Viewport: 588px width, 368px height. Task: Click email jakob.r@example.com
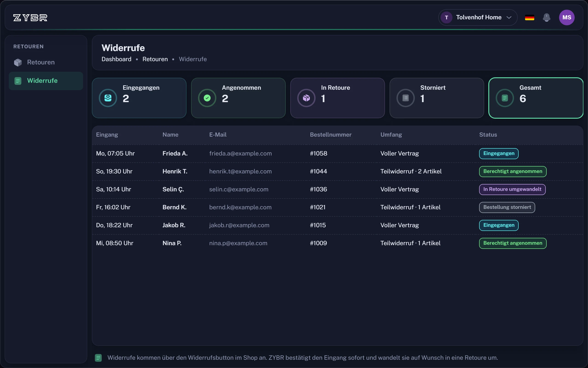tap(239, 225)
